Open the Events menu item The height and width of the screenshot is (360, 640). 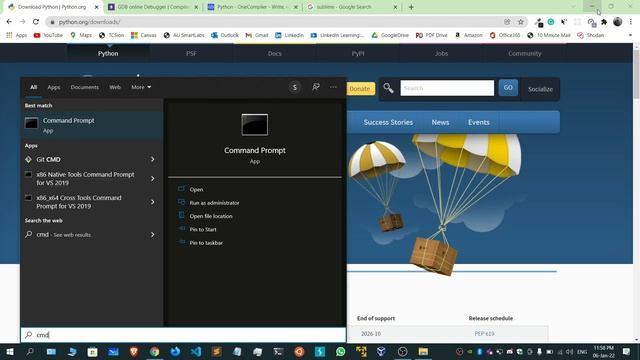[x=479, y=122]
